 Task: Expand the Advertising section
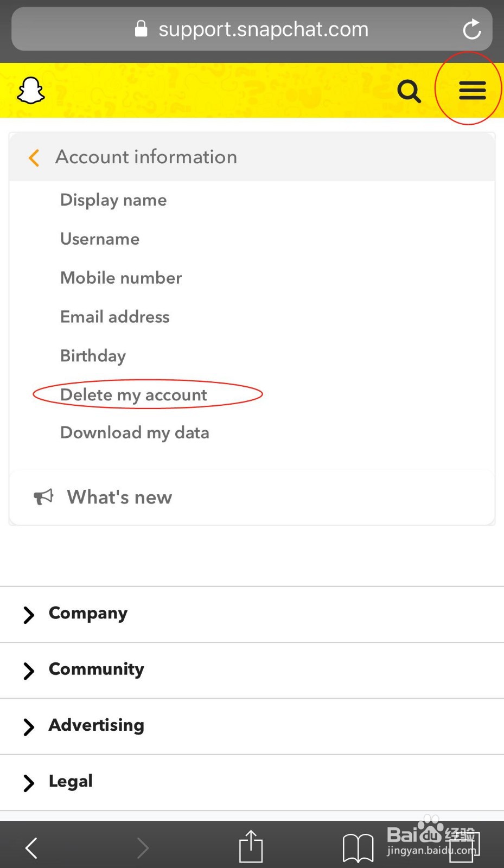[x=96, y=725]
